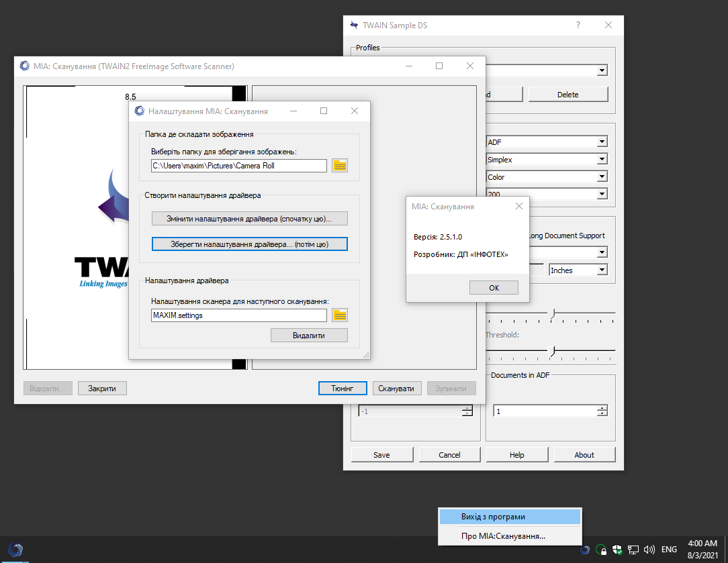Click the 'Видалити' button to delete settings
Viewport: 728px width, 563px height.
[x=309, y=335]
